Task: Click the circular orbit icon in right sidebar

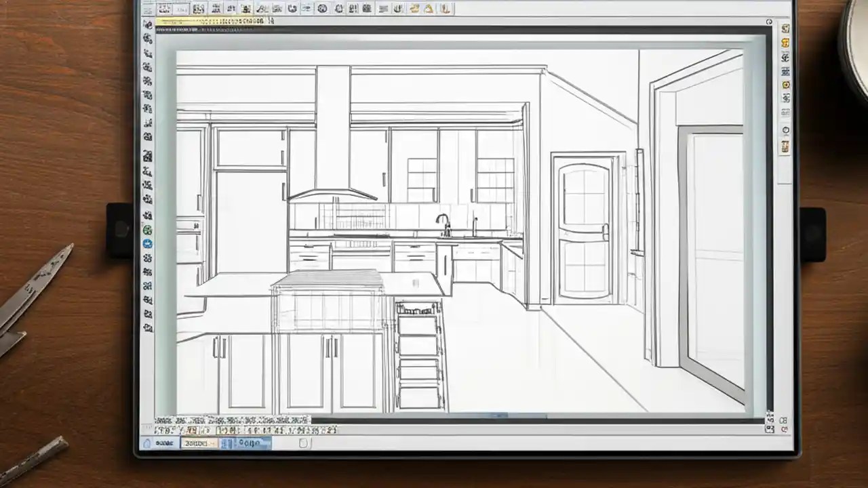Action: (785, 129)
